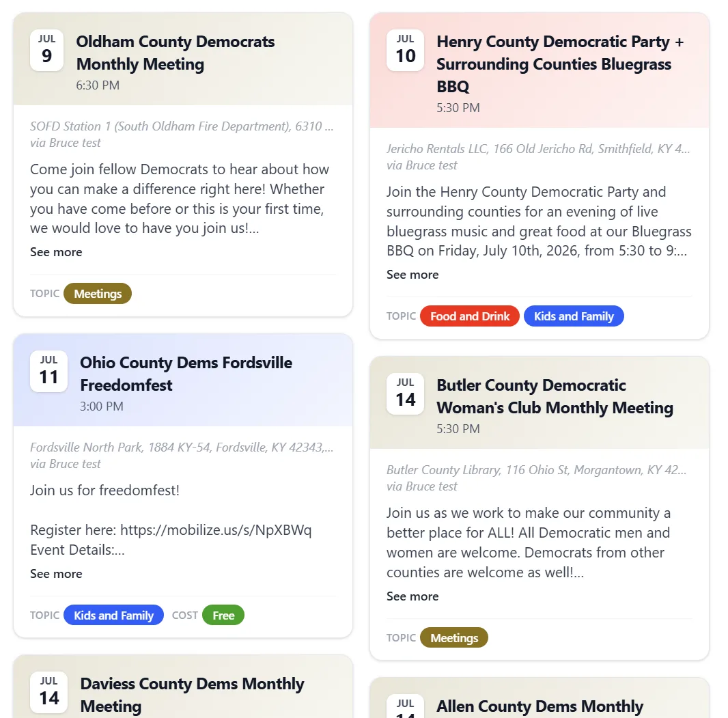Open Oldham County Democrats Monthly Meeting title
The width and height of the screenshot is (728, 718).
pos(176,53)
